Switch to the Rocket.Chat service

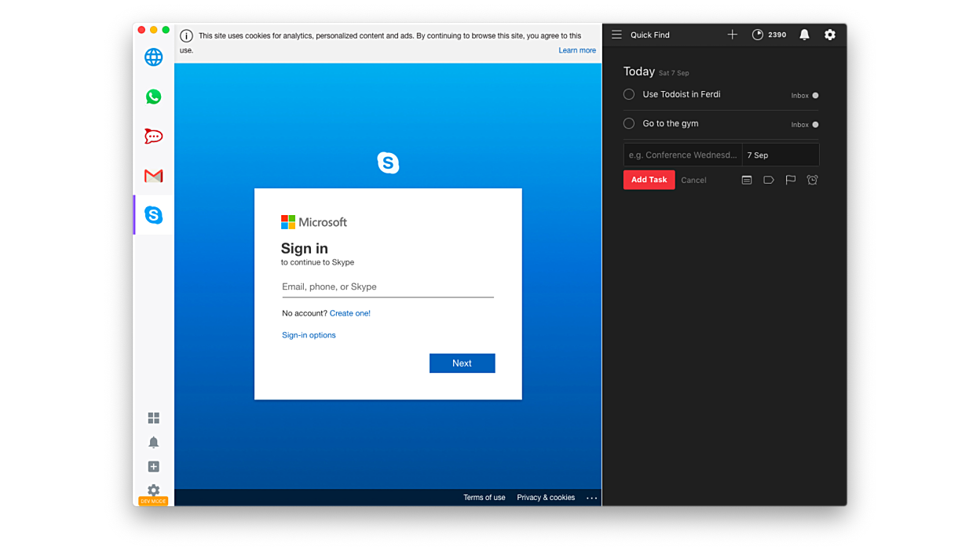click(x=154, y=137)
